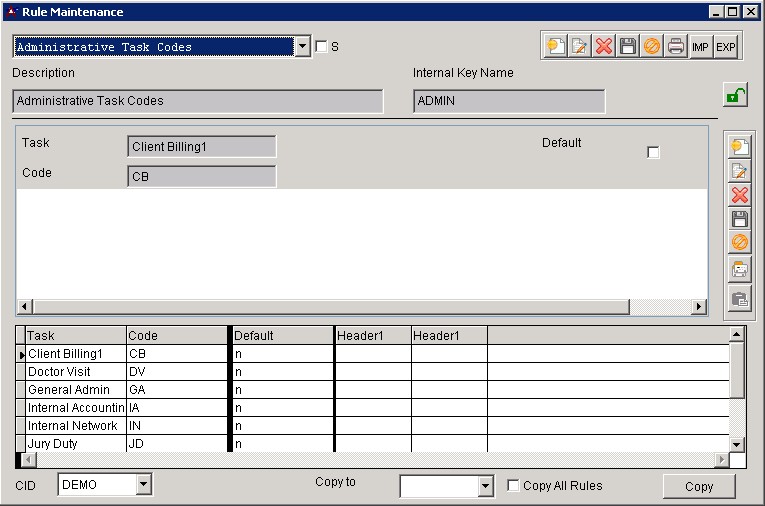Click the grid's vertical scrollbar down arrow

737,444
